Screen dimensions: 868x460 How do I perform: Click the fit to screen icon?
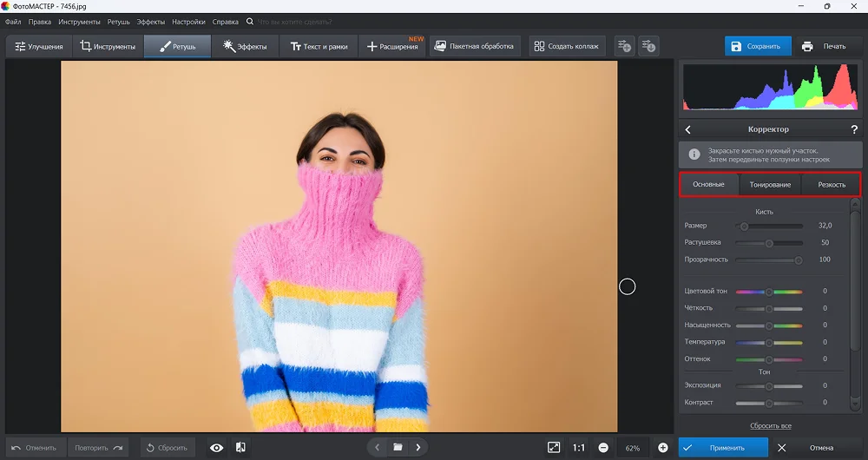click(554, 448)
